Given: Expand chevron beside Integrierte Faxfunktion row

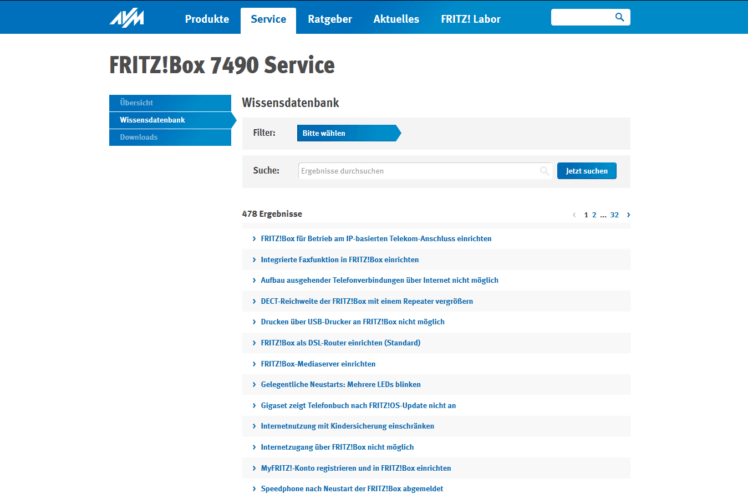Looking at the screenshot, I should coord(254,260).
